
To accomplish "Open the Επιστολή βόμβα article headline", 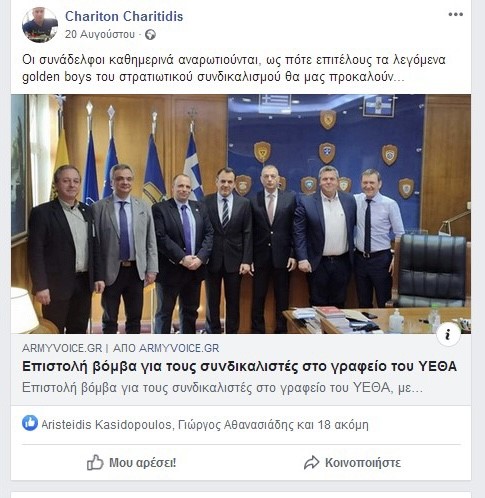I will [x=239, y=367].
